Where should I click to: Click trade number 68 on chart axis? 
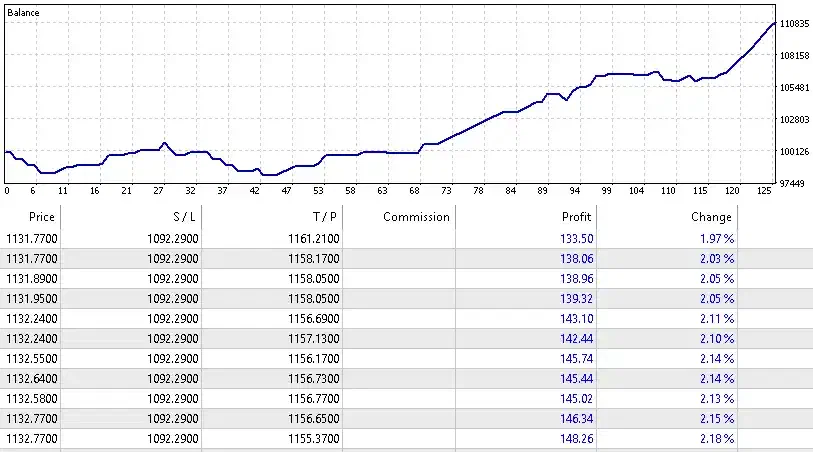(x=415, y=190)
